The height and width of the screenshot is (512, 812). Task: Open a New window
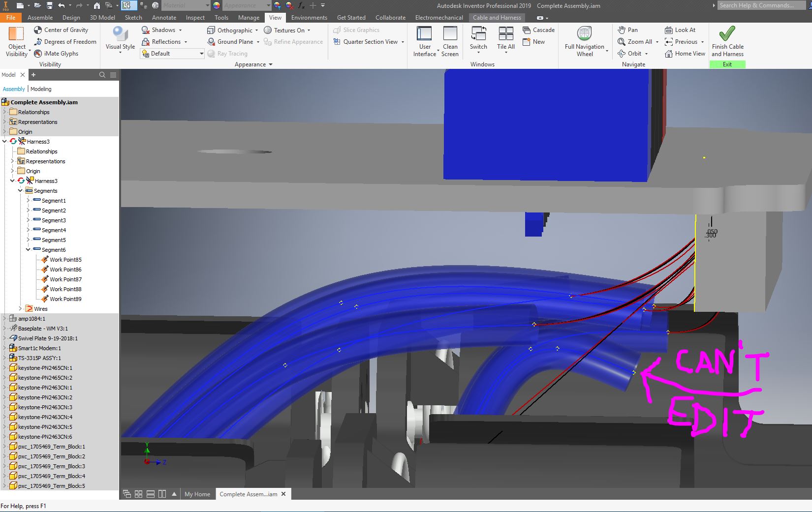(533, 42)
